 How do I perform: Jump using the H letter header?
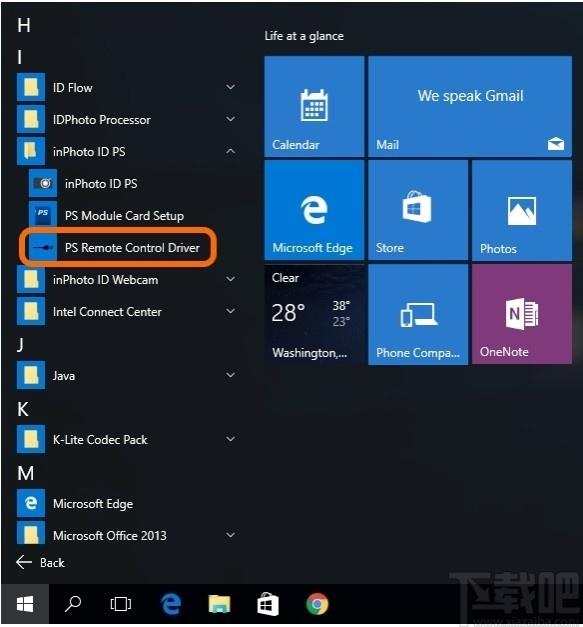pyautogui.click(x=24, y=25)
